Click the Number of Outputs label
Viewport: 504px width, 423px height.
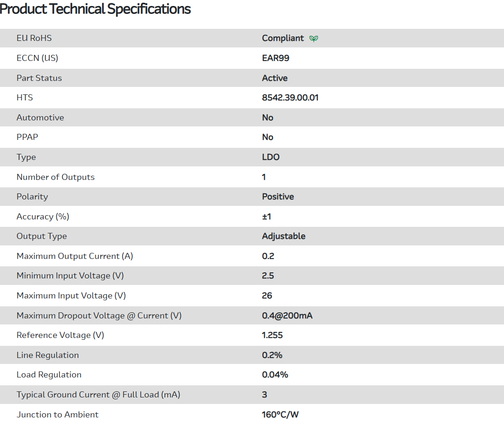click(55, 177)
